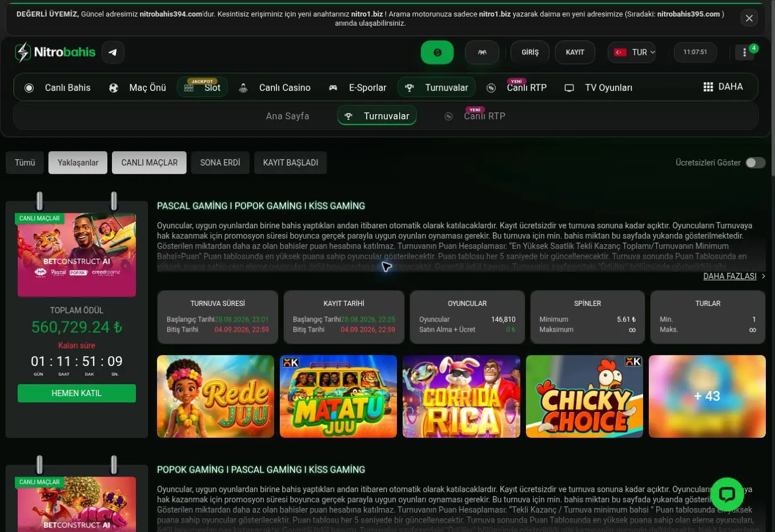The width and height of the screenshot is (775, 532).
Task: Open the three-dot menu with badge 4
Action: [745, 53]
